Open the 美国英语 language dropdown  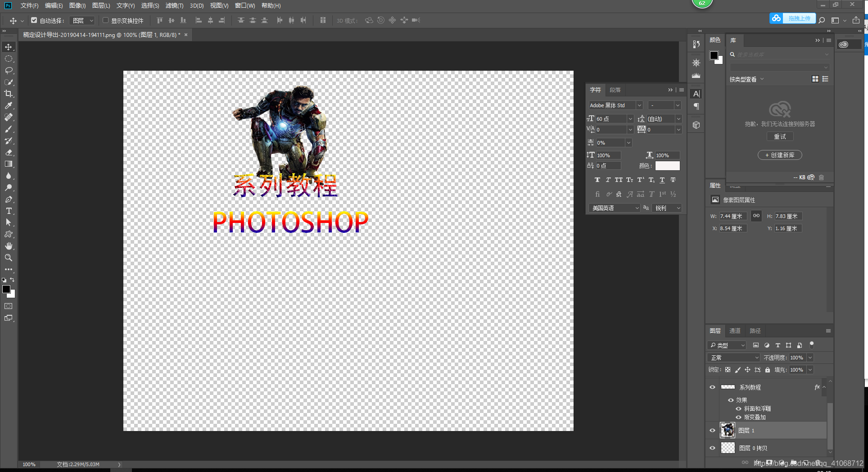615,208
